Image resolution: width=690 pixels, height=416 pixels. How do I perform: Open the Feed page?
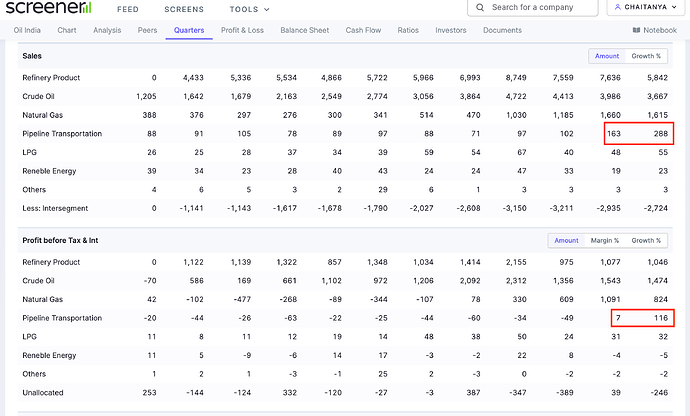pyautogui.click(x=128, y=8)
